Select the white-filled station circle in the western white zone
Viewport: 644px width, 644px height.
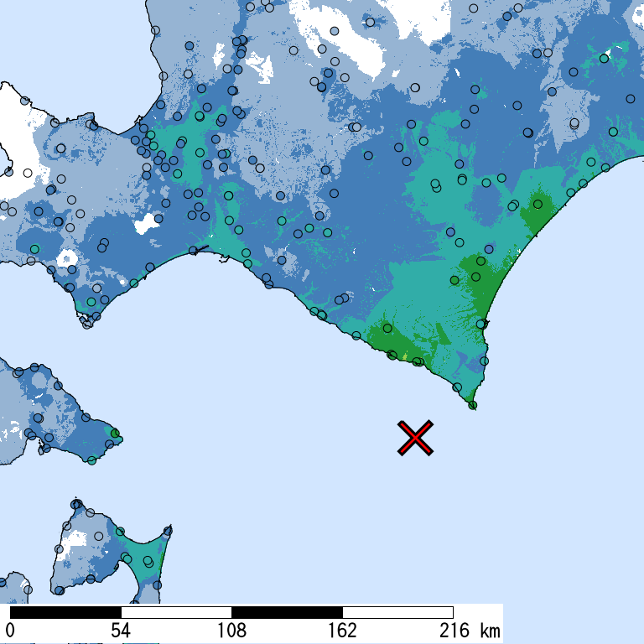click(x=28, y=173)
